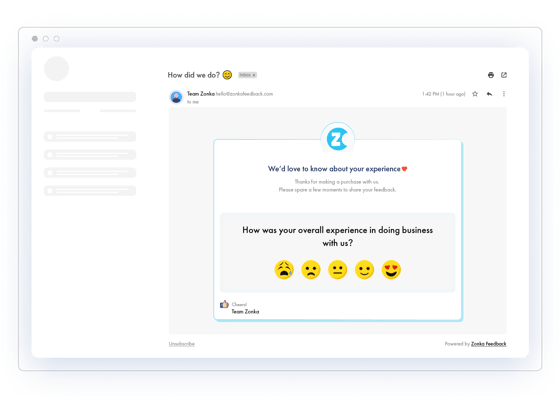Open email in new window icon
The height and width of the screenshot is (396, 560).
[x=504, y=75]
